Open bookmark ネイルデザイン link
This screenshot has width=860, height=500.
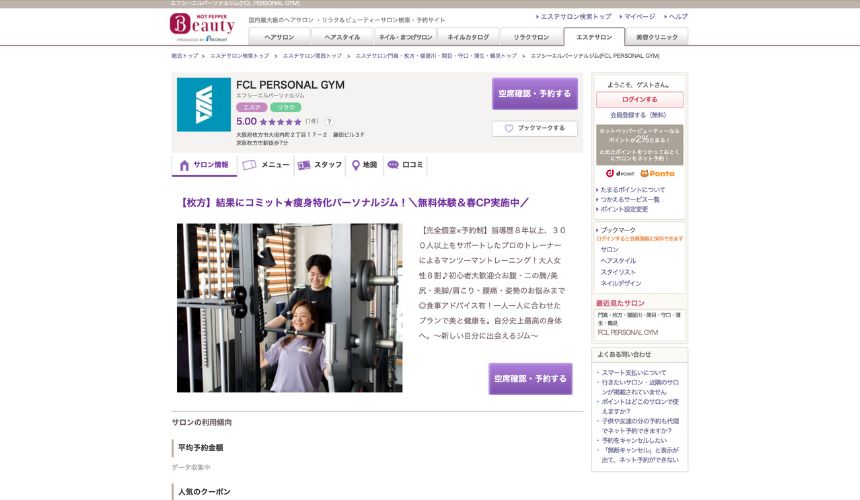pyautogui.click(x=621, y=283)
